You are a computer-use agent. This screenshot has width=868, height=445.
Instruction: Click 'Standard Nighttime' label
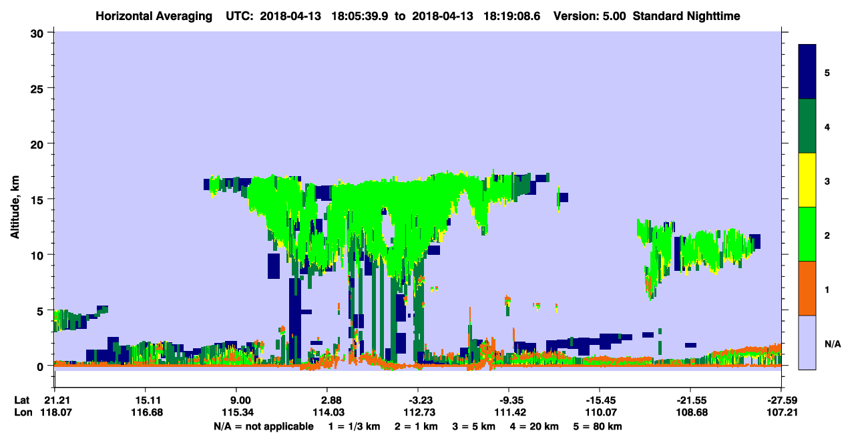686,16
